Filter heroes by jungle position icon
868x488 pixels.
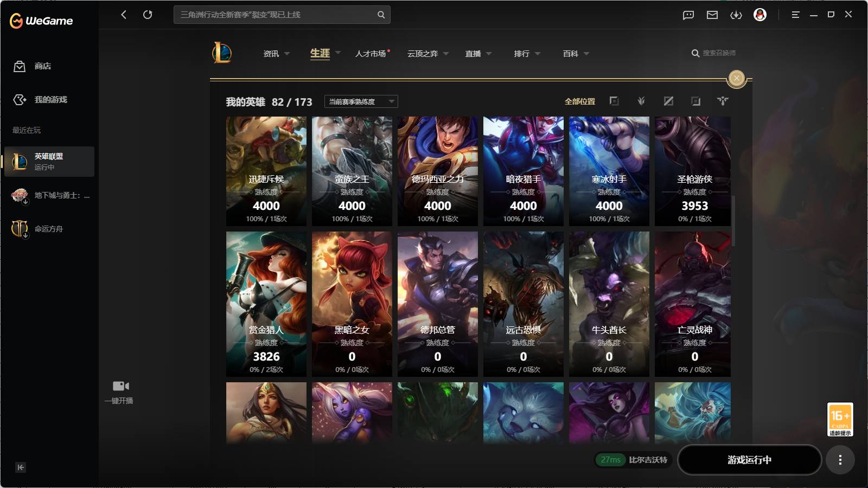click(641, 101)
